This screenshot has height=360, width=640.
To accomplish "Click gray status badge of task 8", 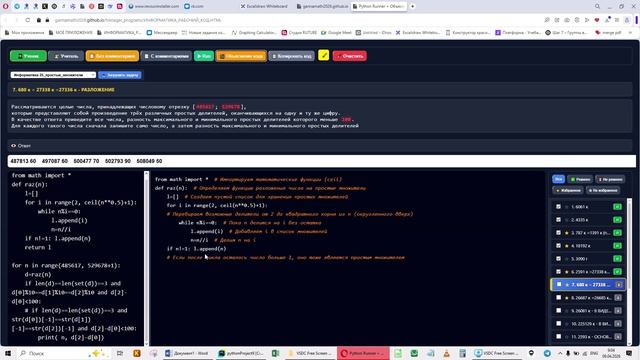I will [618, 298].
